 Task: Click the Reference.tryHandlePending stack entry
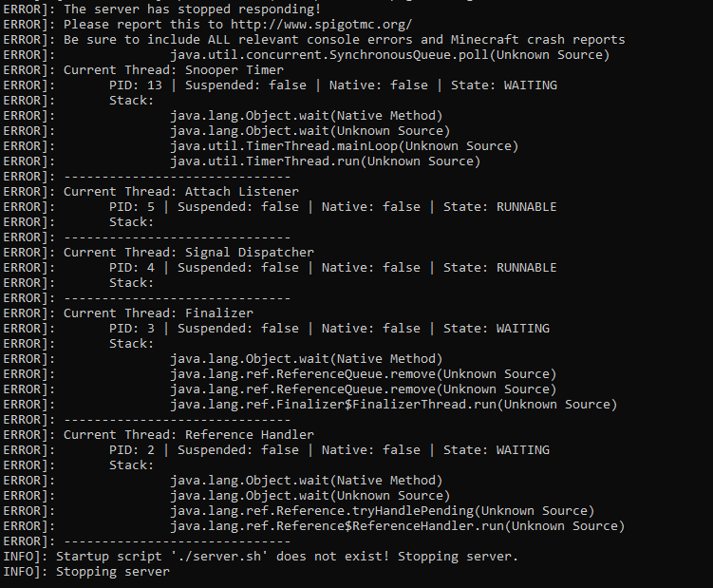coord(382,510)
